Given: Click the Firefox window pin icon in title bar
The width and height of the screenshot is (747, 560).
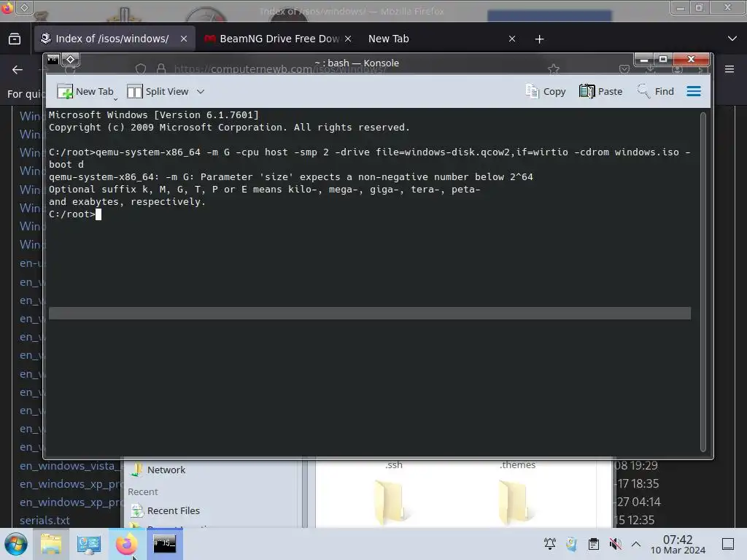Looking at the screenshot, I should pyautogui.click(x=24, y=7).
